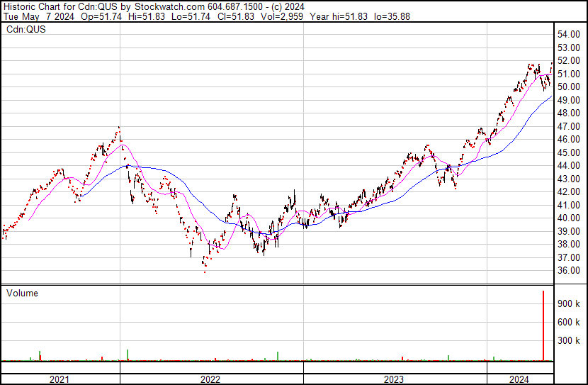Click the 50.00 price axis label
This screenshot has height=385, width=588.
(569, 87)
